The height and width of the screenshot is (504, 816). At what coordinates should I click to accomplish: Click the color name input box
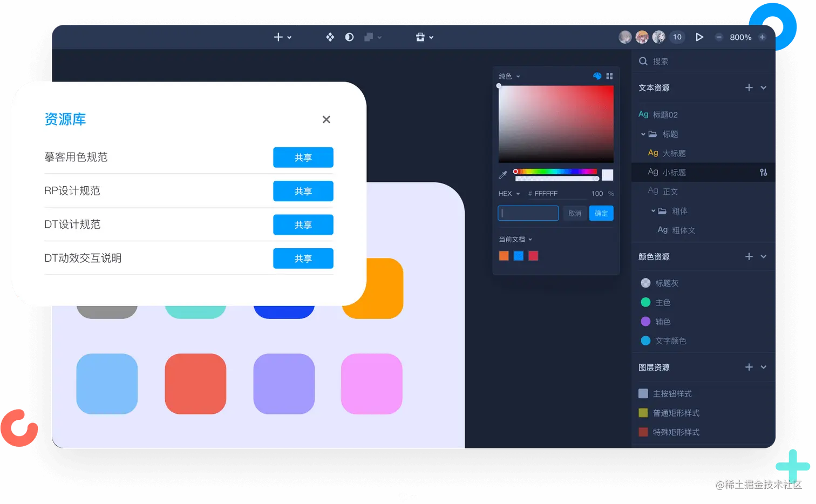click(528, 213)
